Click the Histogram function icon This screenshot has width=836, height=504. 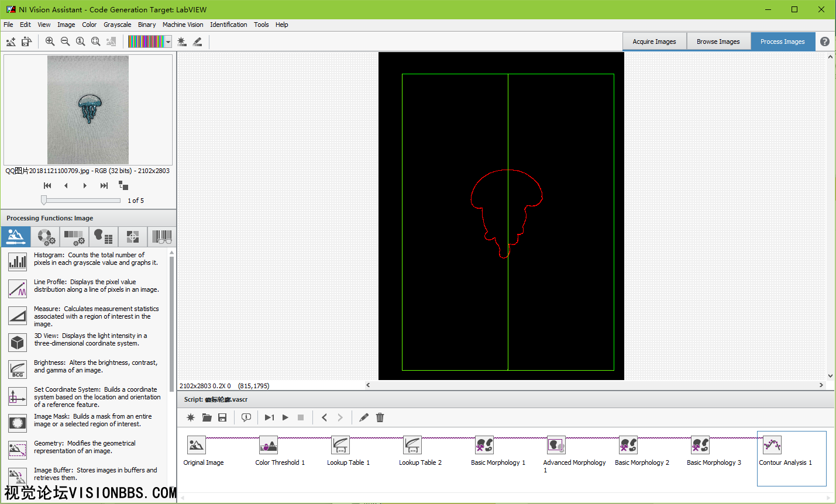pyautogui.click(x=18, y=261)
